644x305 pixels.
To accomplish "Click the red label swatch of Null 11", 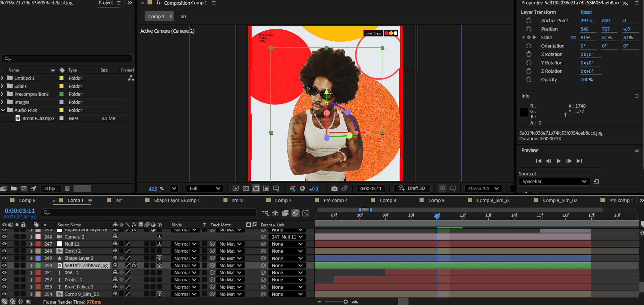I will pyautogui.click(x=38, y=244).
